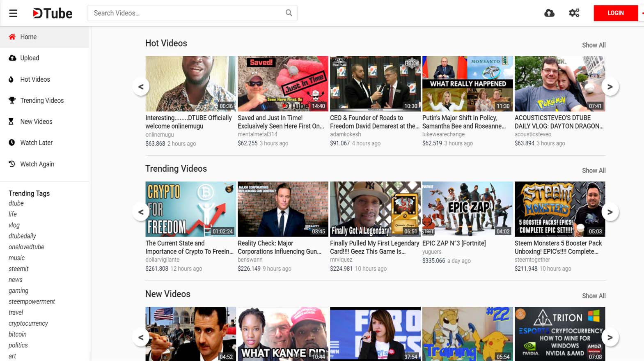Click Trending Videos carousel right arrow
The image size is (644, 361).
click(x=610, y=212)
